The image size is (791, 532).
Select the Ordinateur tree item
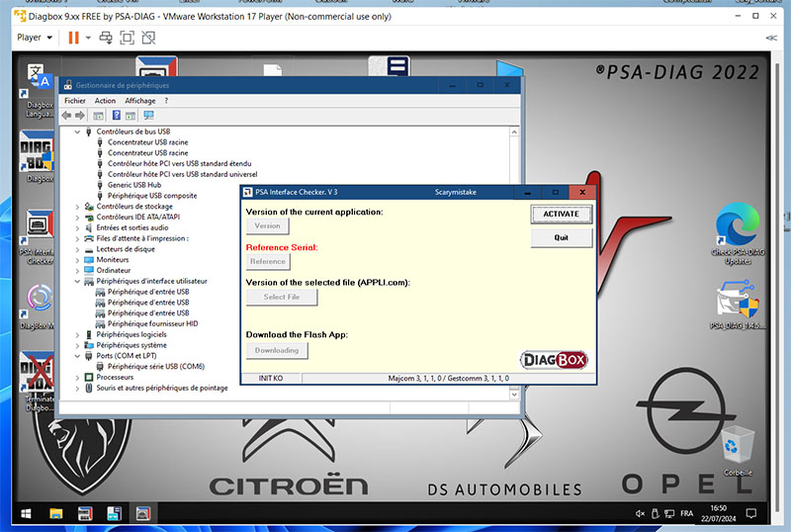[x=114, y=271]
